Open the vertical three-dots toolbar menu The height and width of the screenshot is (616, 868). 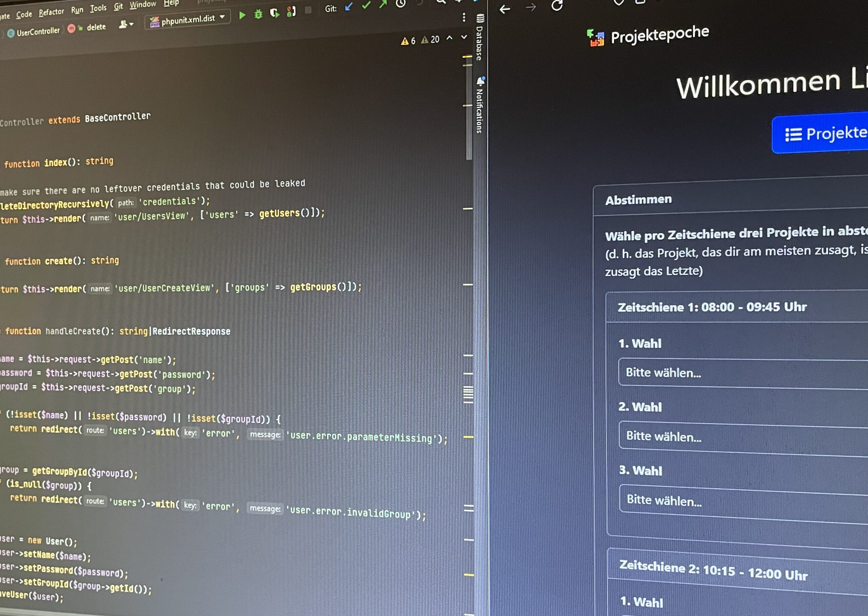click(x=464, y=17)
